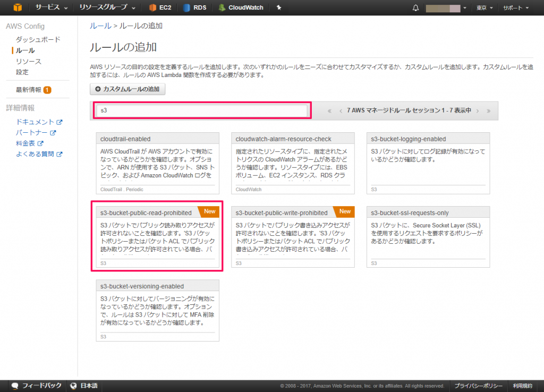Open ダッシュボード in the AWS Config sidebar

38,39
